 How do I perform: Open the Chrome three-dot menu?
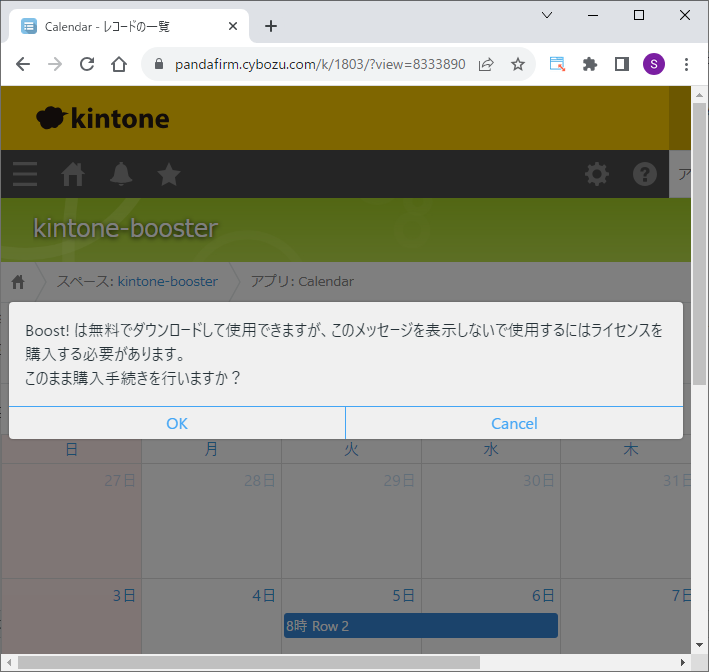click(686, 64)
